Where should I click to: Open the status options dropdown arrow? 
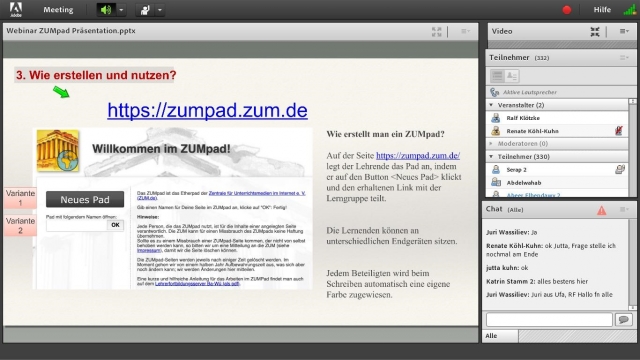click(160, 10)
